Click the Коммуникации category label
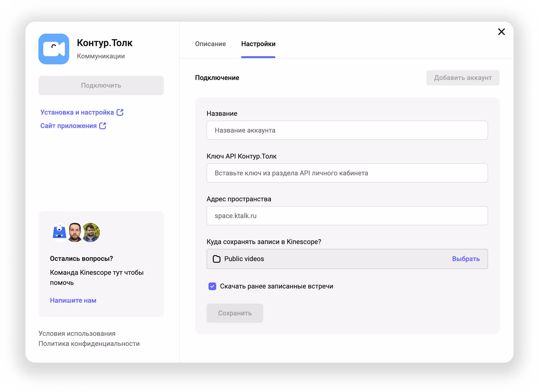539x392 pixels. point(101,56)
